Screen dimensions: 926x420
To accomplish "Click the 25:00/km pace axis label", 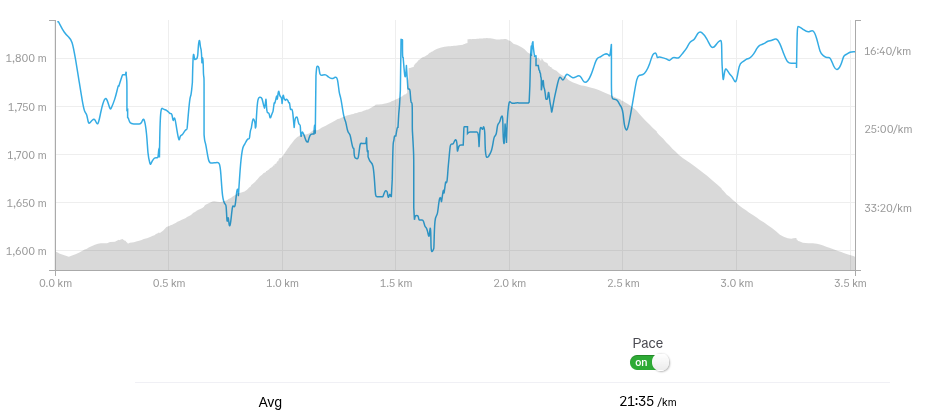I will point(888,129).
